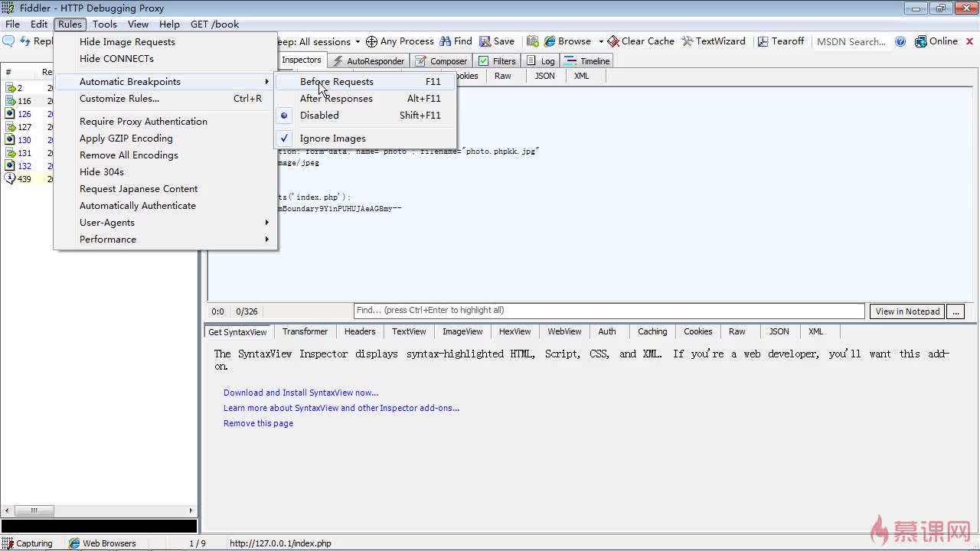
Task: Open Composer tab
Action: 440,61
